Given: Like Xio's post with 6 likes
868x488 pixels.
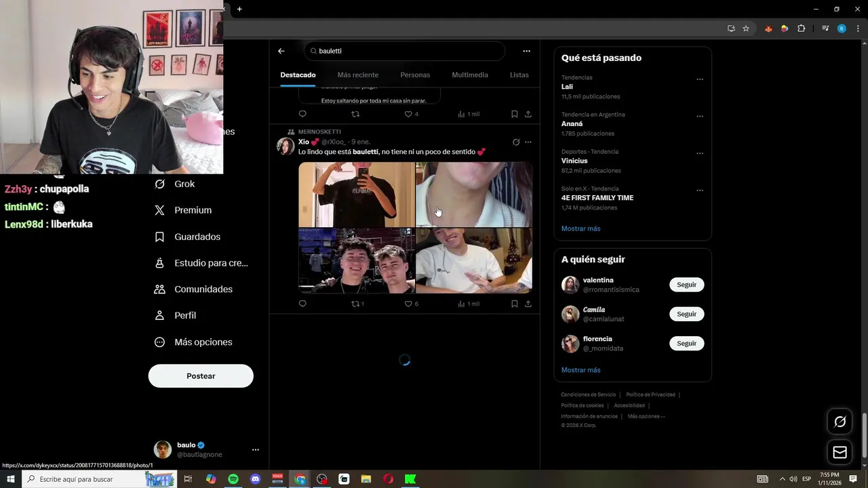Looking at the screenshot, I should click(x=411, y=304).
